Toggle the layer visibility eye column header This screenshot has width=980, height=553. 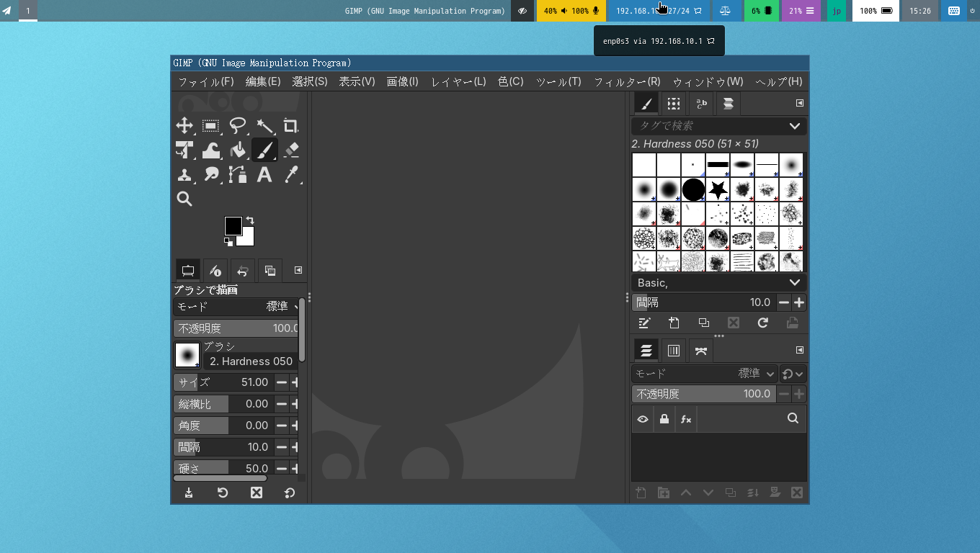(x=643, y=419)
